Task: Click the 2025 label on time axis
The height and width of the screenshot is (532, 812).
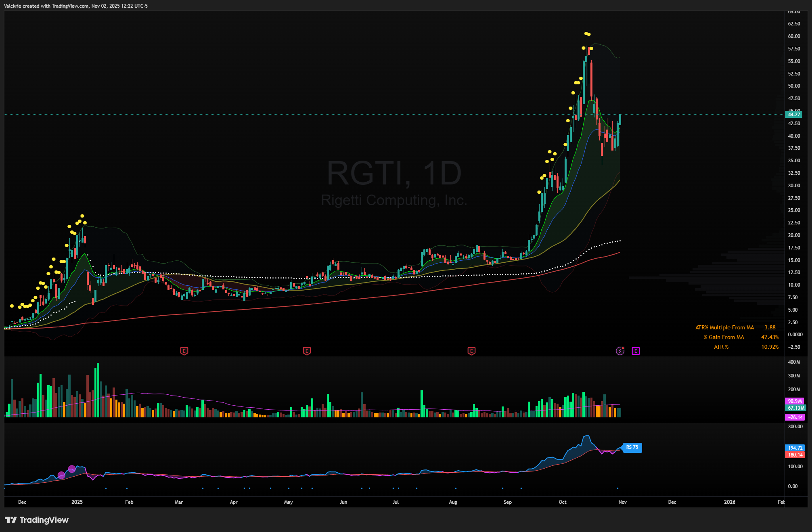Action: coord(77,502)
